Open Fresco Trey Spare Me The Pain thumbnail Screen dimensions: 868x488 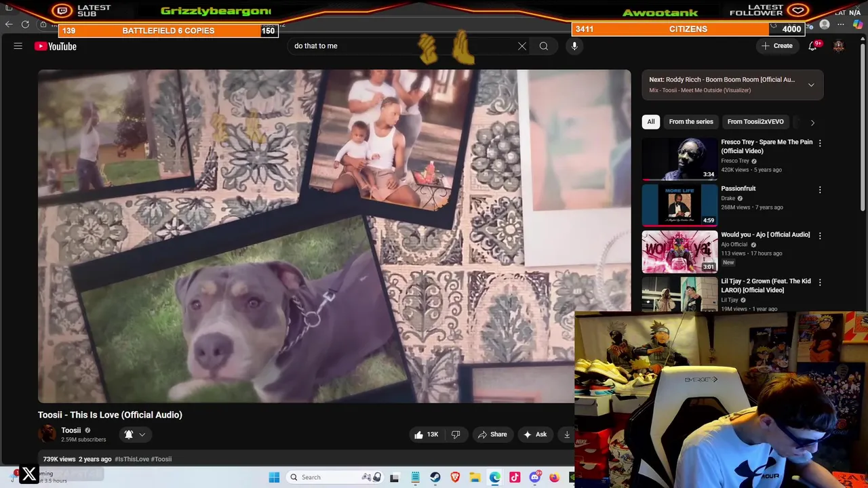[679, 159]
